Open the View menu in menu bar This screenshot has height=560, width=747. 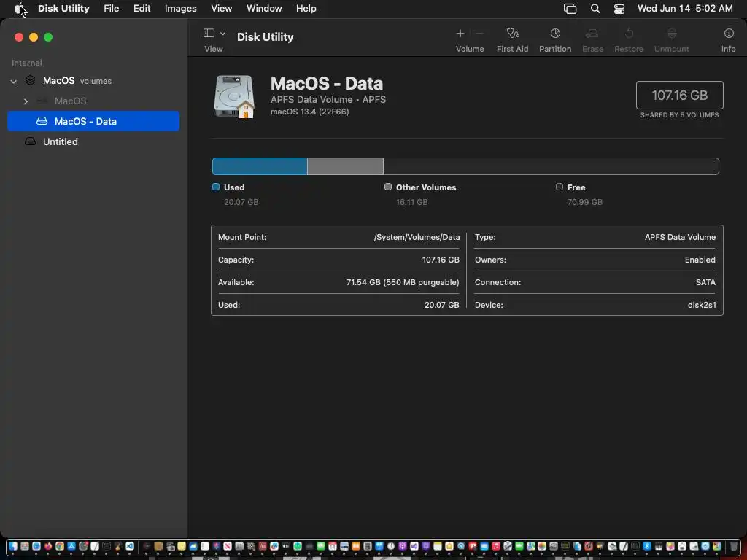[x=221, y=8]
